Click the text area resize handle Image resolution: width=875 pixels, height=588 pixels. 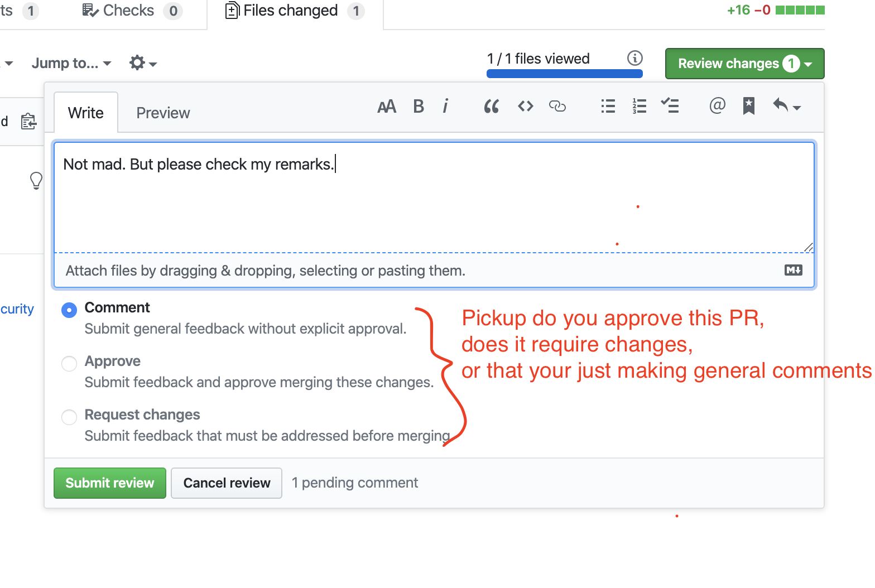click(x=809, y=247)
